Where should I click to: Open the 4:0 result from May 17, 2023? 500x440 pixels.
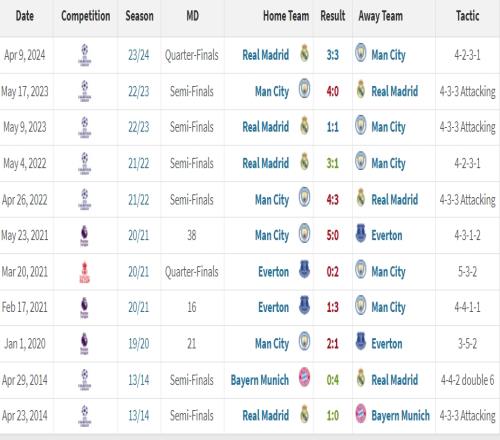[333, 91]
